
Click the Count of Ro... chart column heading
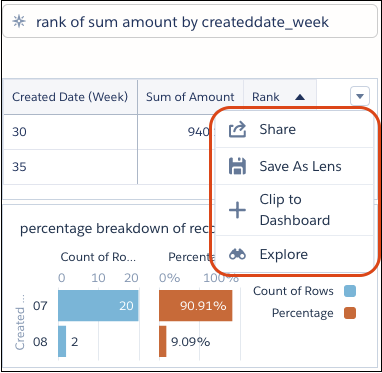tap(98, 257)
